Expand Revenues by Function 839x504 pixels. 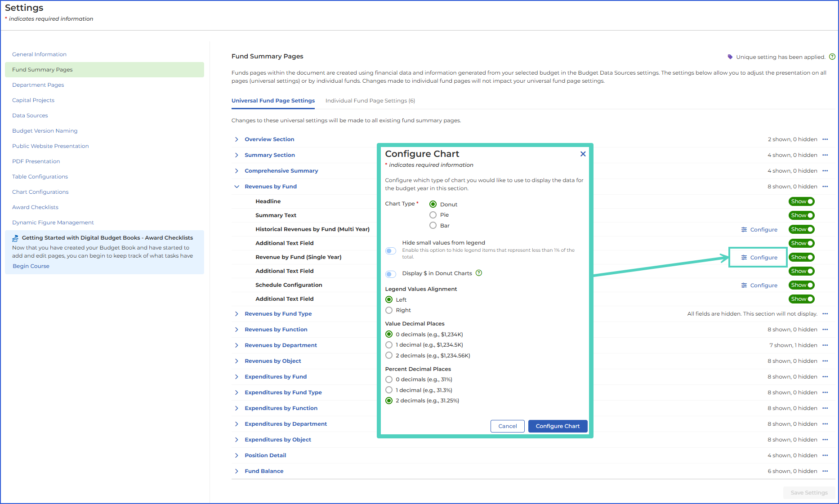(x=237, y=330)
